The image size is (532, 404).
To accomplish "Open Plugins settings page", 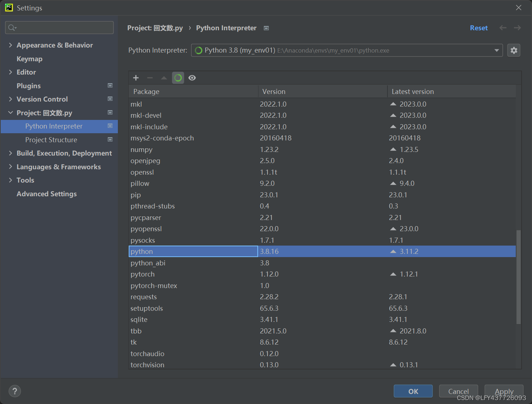I will pyautogui.click(x=28, y=86).
